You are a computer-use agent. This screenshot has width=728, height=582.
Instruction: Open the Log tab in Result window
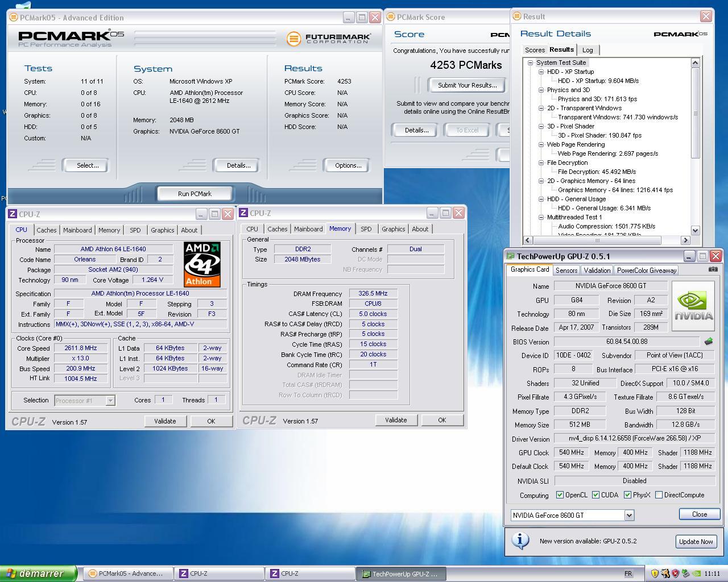click(588, 50)
